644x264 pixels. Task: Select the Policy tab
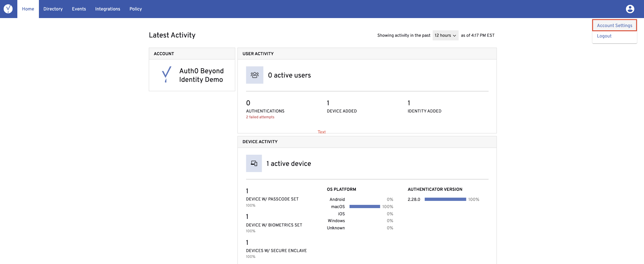coord(135,9)
